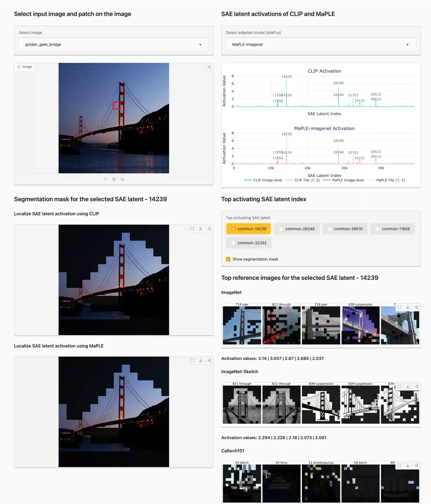Click the MaPLE-imagenet Activation chart title

[324, 128]
